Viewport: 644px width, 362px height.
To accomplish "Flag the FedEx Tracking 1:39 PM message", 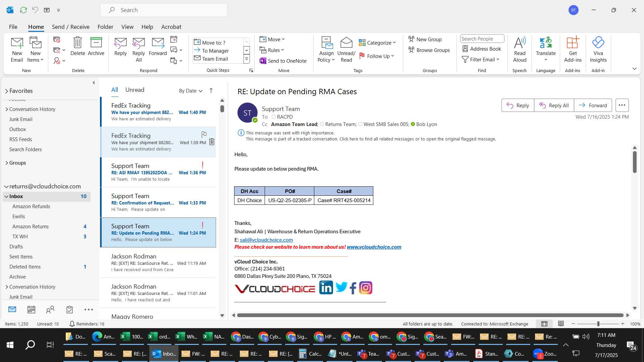I will pos(204,134).
